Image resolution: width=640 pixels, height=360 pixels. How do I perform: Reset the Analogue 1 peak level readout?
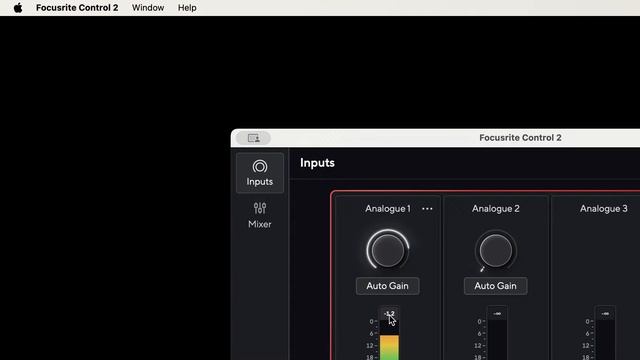pyautogui.click(x=389, y=313)
